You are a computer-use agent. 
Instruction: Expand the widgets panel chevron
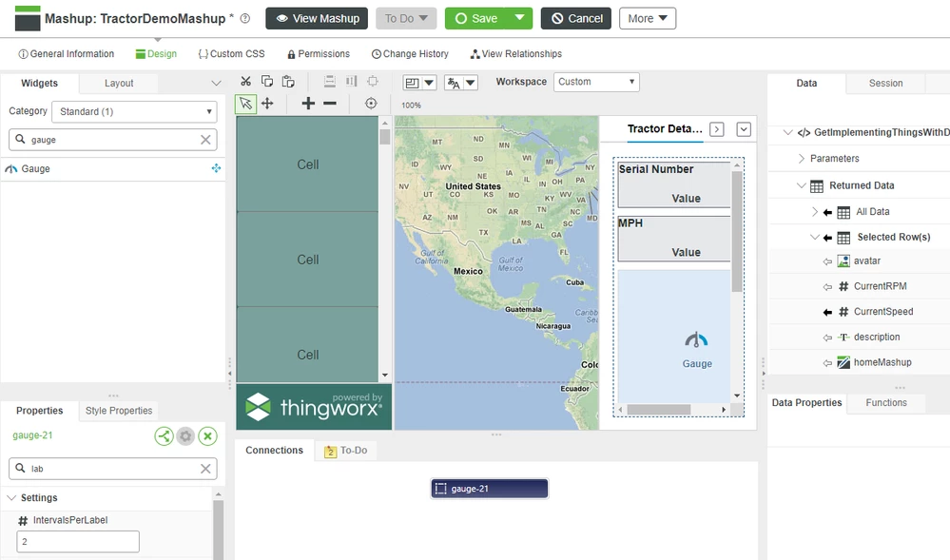[x=216, y=83]
